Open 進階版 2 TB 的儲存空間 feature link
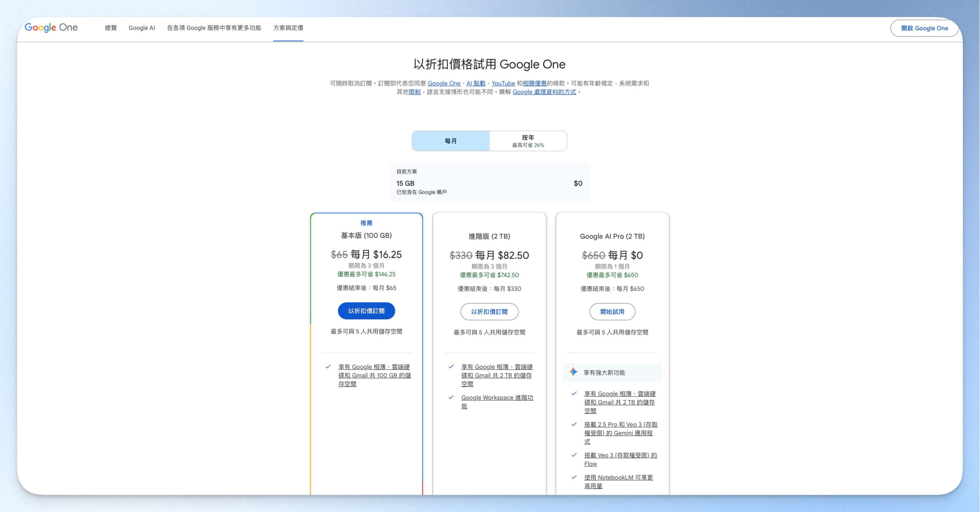The image size is (980, 512). 497,375
